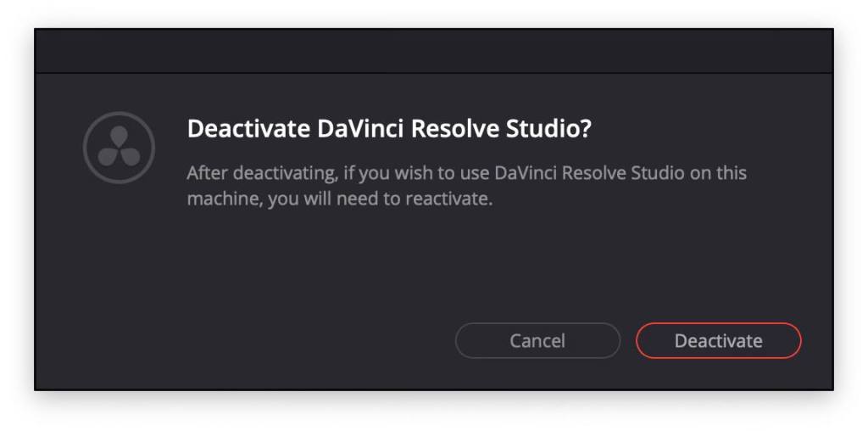Click the red-outlined button
Image resolution: width=868 pixels, height=431 pixels.
click(719, 341)
